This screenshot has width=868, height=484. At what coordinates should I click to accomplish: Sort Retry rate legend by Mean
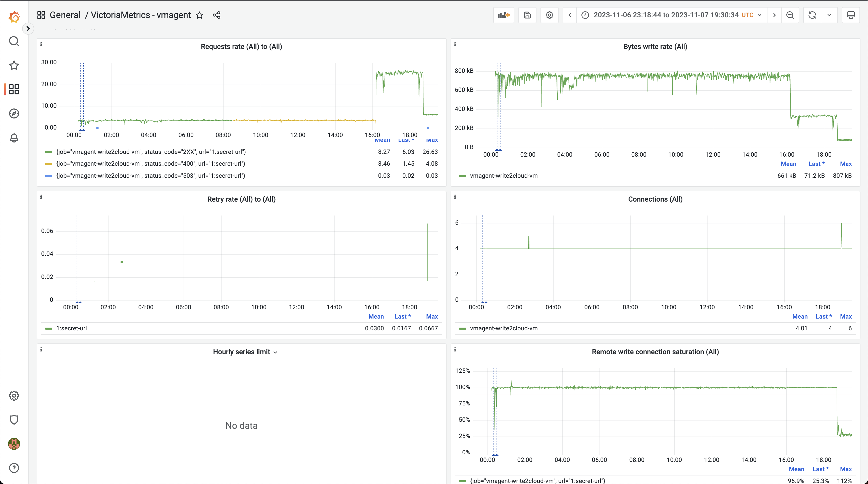coord(376,316)
